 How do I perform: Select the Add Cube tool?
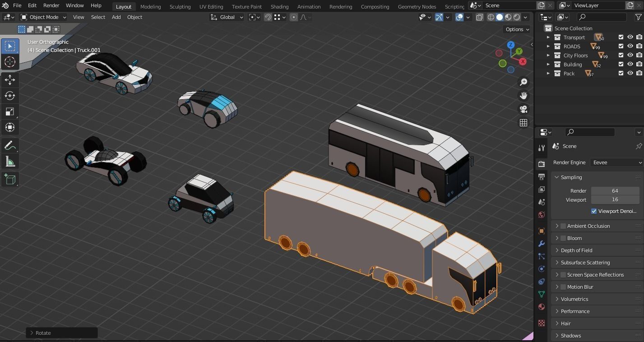tap(10, 180)
